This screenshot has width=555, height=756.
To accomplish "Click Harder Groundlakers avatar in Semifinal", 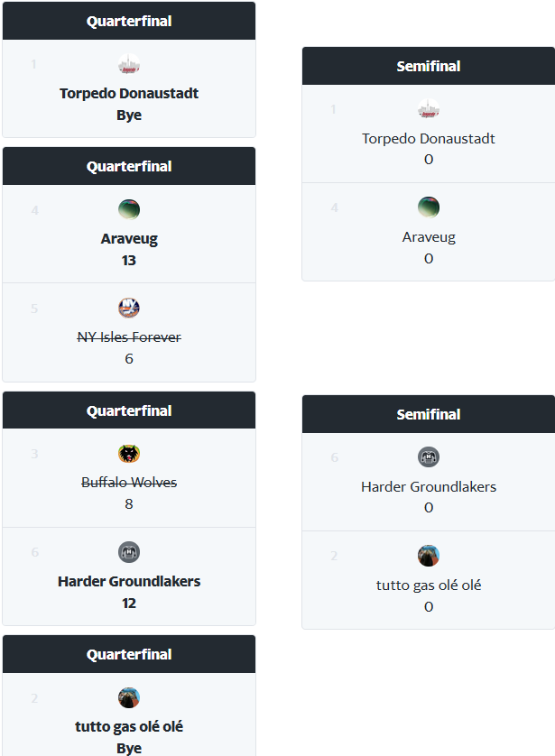I will pyautogui.click(x=429, y=457).
